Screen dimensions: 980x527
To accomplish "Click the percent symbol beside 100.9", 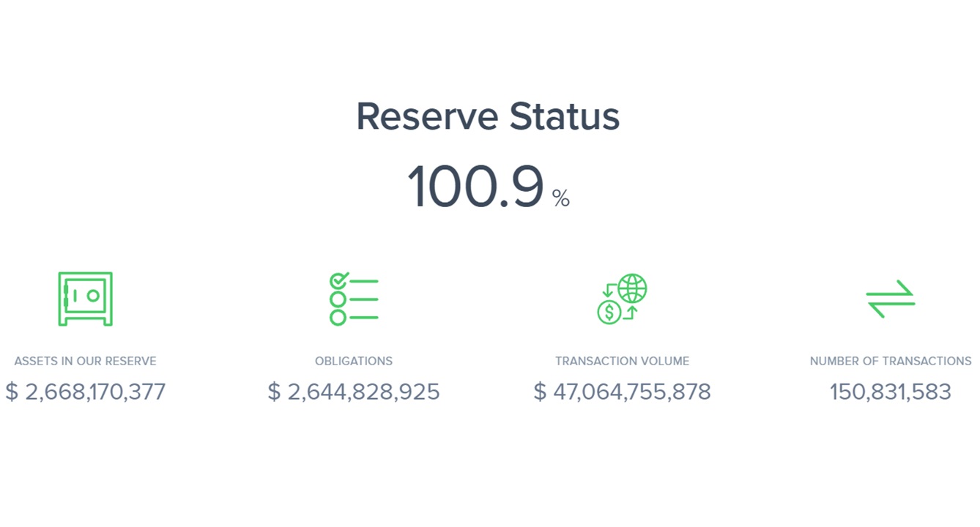I will pyautogui.click(x=561, y=198).
